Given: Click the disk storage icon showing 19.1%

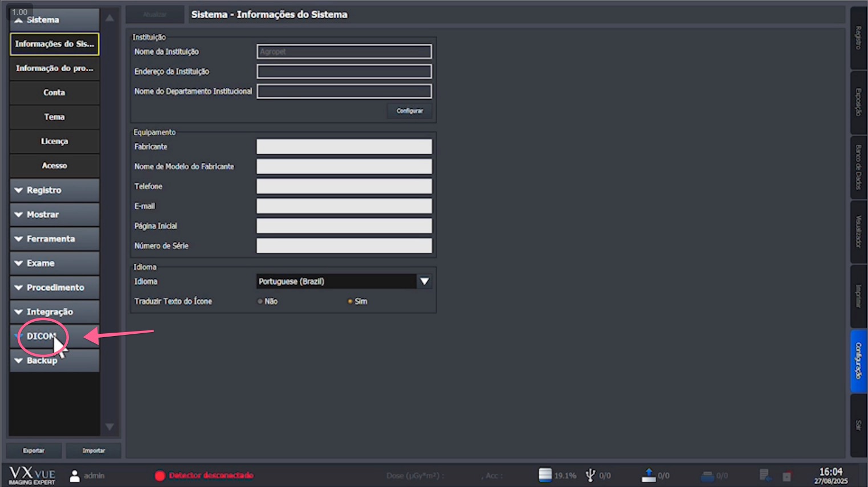Looking at the screenshot, I should (544, 474).
